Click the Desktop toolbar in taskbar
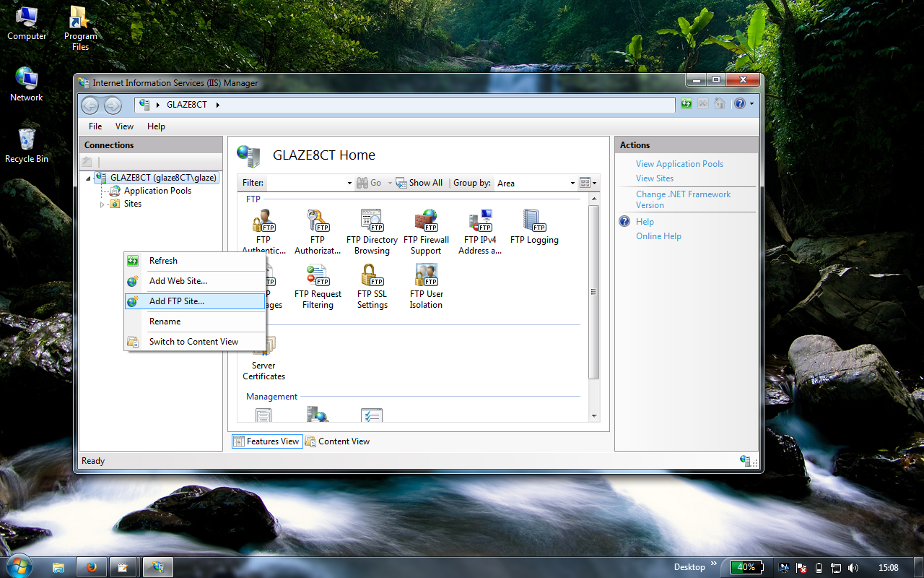 tap(689, 567)
